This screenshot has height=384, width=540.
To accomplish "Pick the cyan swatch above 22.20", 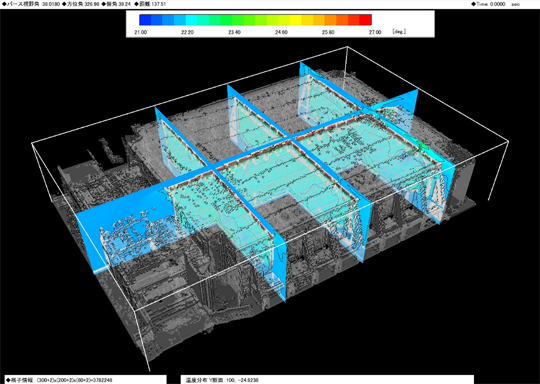I will point(191,20).
